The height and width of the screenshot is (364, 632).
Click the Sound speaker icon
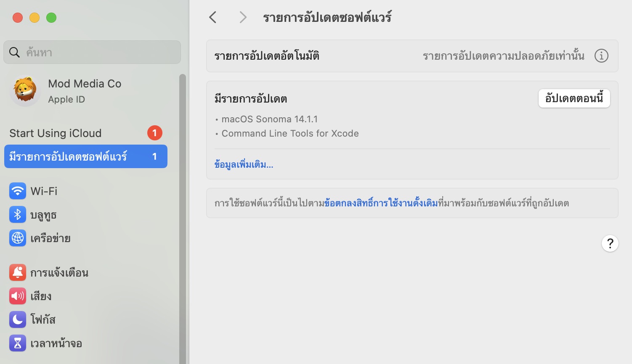click(x=18, y=296)
